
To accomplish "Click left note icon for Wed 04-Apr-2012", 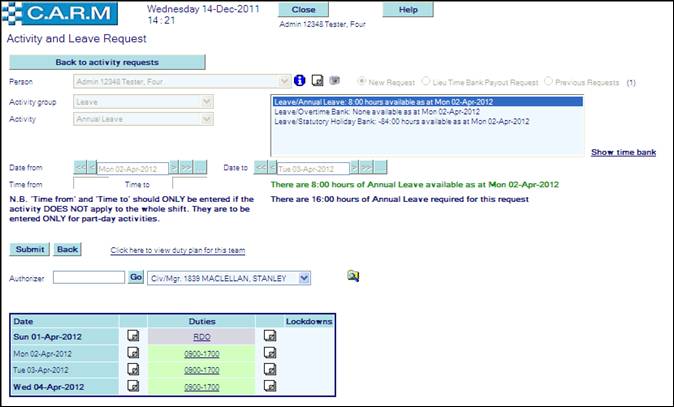I will [x=133, y=385].
